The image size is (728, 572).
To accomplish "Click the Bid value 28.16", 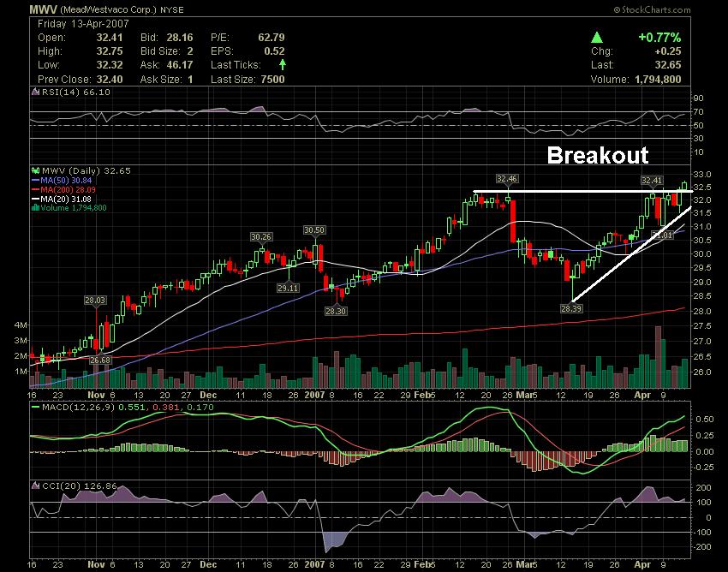I will click(180, 38).
